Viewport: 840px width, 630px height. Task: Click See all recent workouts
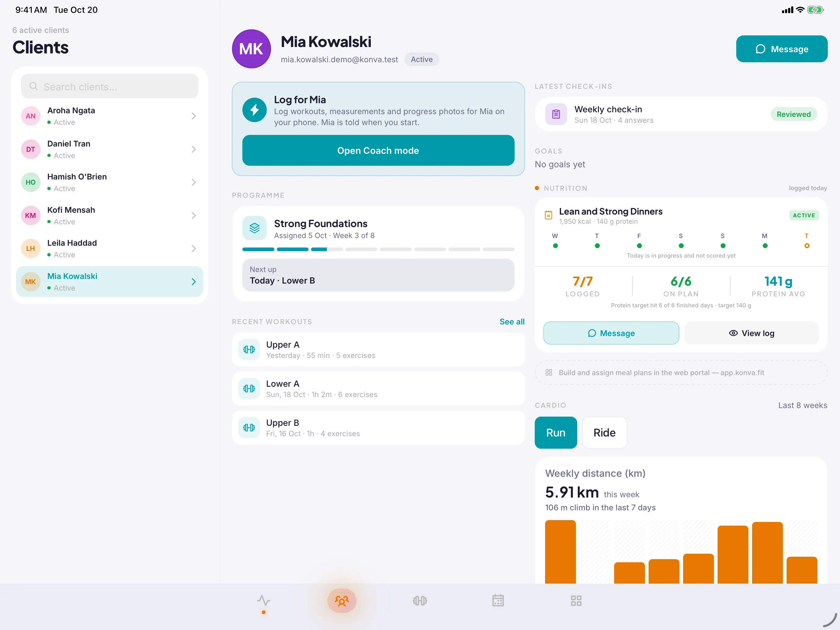512,322
